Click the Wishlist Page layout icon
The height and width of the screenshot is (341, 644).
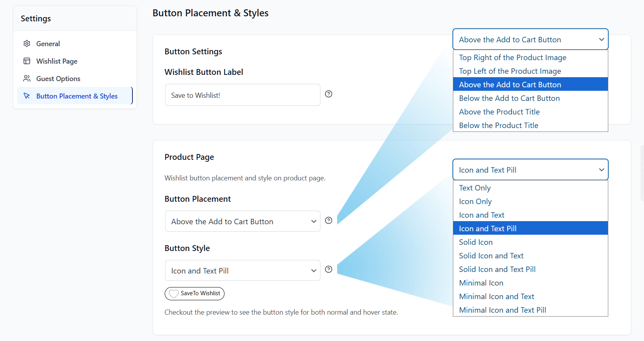click(x=27, y=61)
